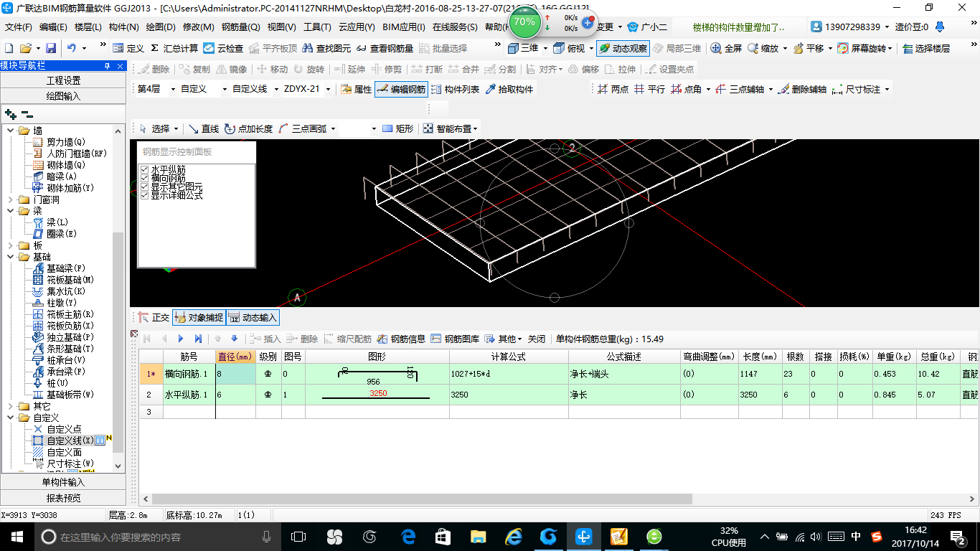Select 矩形 rectangle drawing tool
Screen dimensions: 980x551
398,128
